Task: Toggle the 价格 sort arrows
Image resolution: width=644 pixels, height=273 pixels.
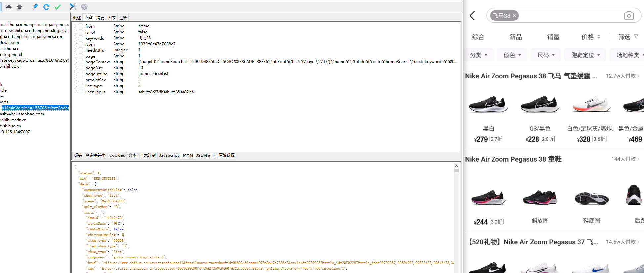Action: (x=599, y=37)
